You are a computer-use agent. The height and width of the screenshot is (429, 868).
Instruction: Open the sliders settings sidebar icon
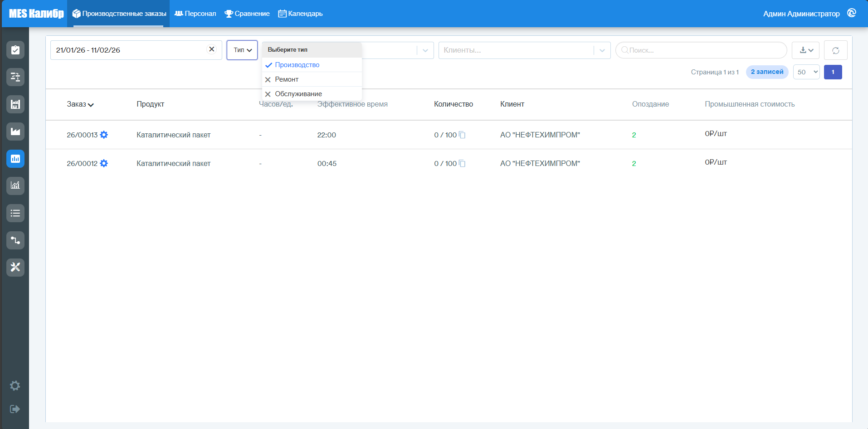[x=15, y=77]
